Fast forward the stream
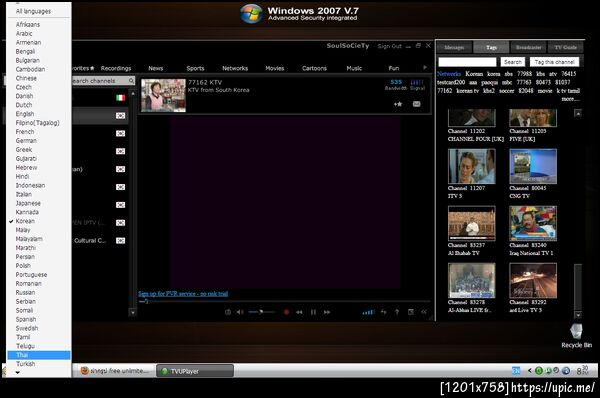Image resolution: width=600 pixels, height=398 pixels. (327, 312)
